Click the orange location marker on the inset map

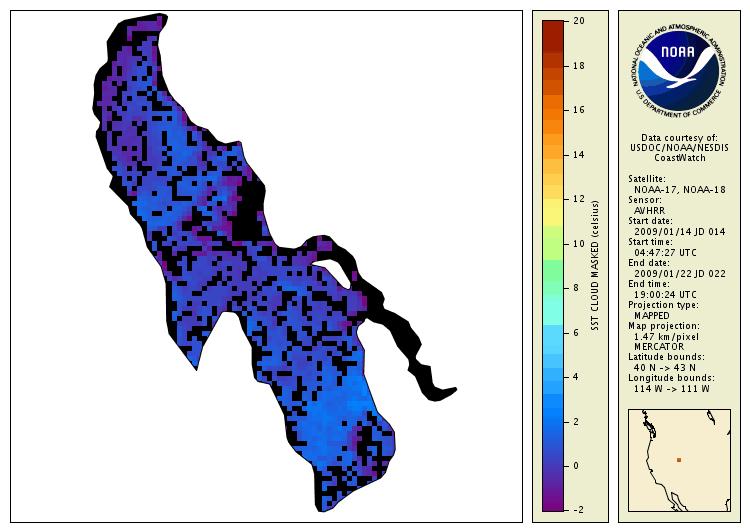coord(679,460)
